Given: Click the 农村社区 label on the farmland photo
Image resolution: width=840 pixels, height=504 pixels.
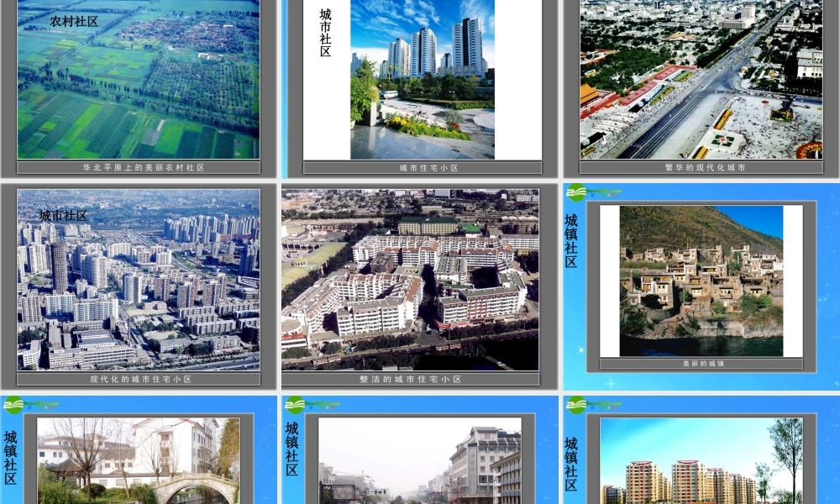Looking at the screenshot, I should (x=74, y=21).
